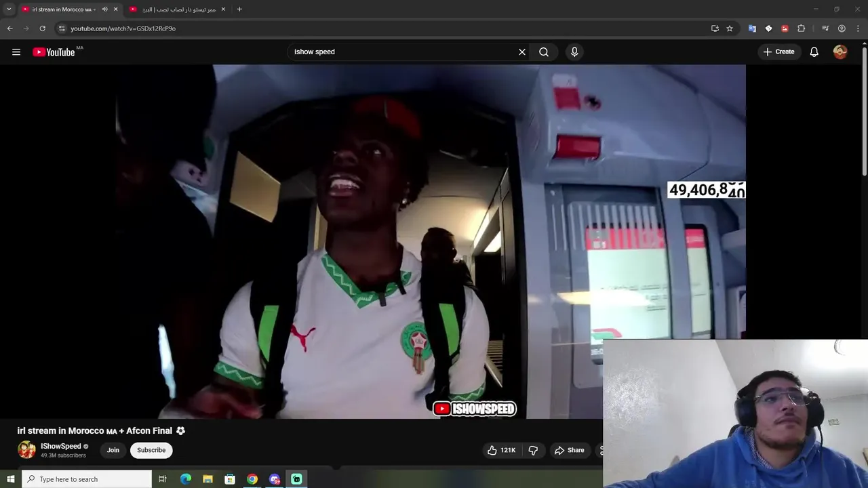The height and width of the screenshot is (488, 868).
Task: Subscribe to IShowSpeed
Action: (x=151, y=450)
